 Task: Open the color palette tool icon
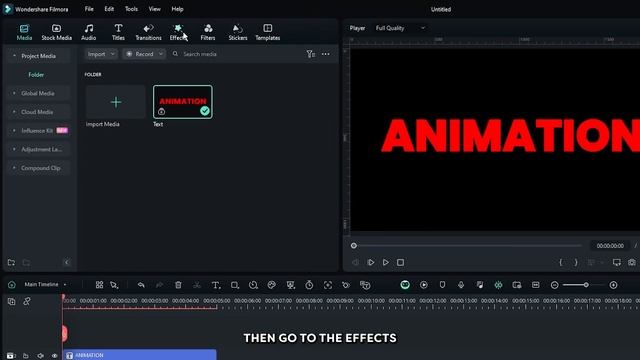(x=271, y=285)
